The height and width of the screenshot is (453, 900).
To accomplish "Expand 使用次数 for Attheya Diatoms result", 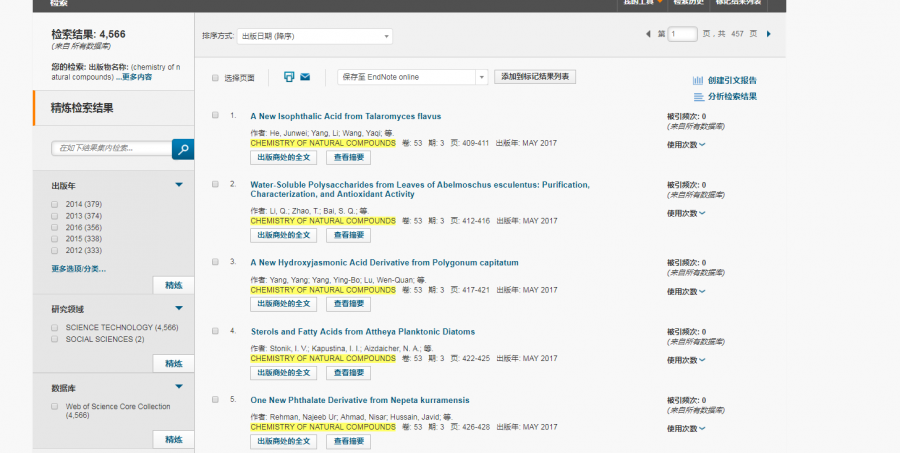I will 686,360.
